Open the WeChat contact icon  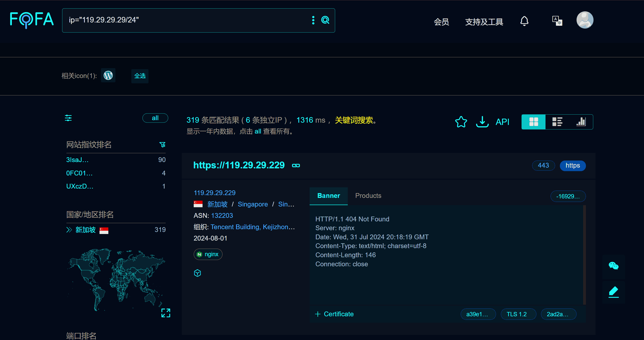[x=613, y=266]
